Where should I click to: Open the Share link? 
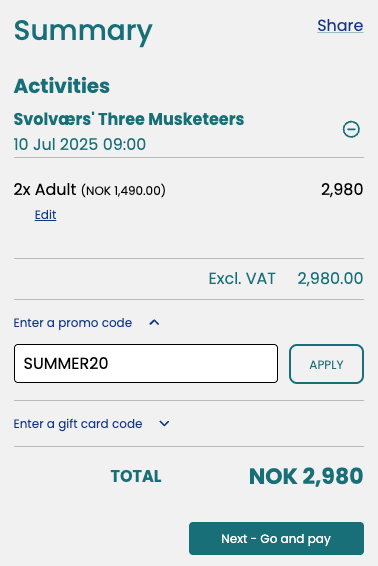tap(340, 25)
